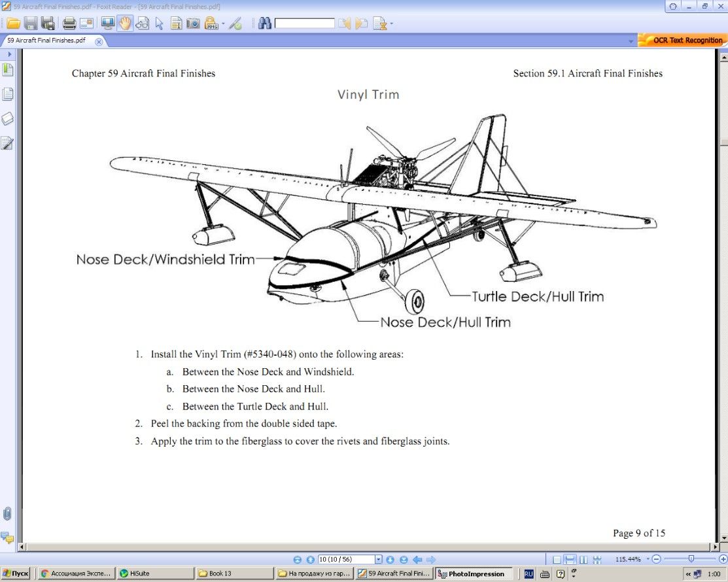Image resolution: width=728 pixels, height=582 pixels.
Task: Click the pen signature validate icon
Action: click(235, 23)
